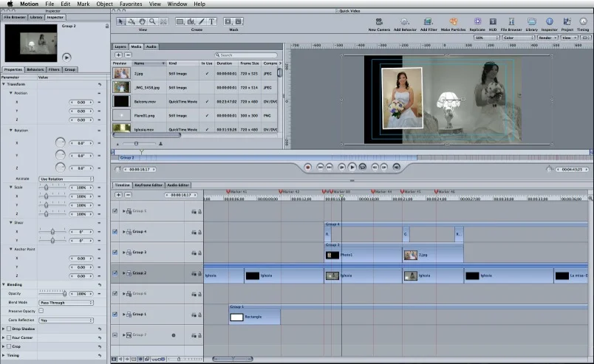
Task: Expand the Timing section
Action: [4, 355]
